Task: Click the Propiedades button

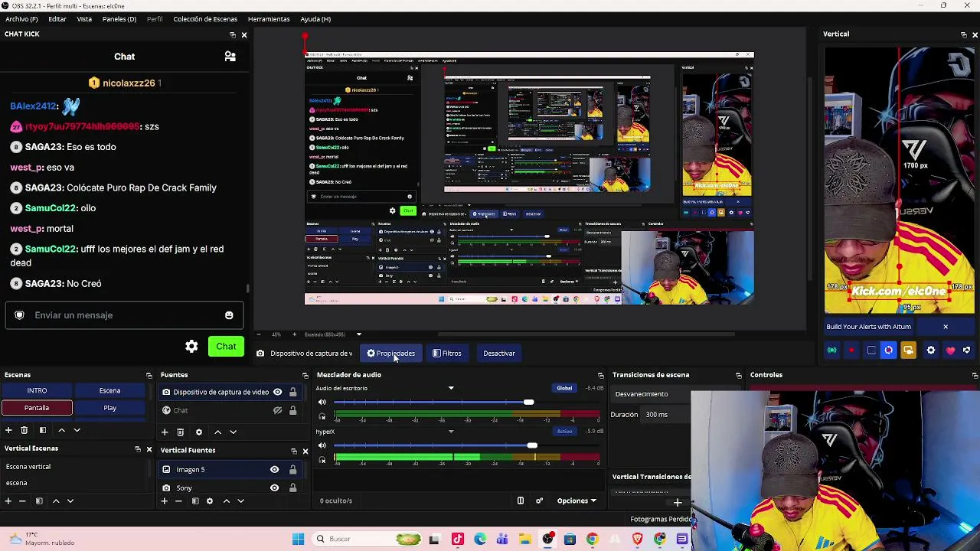Action: (390, 354)
